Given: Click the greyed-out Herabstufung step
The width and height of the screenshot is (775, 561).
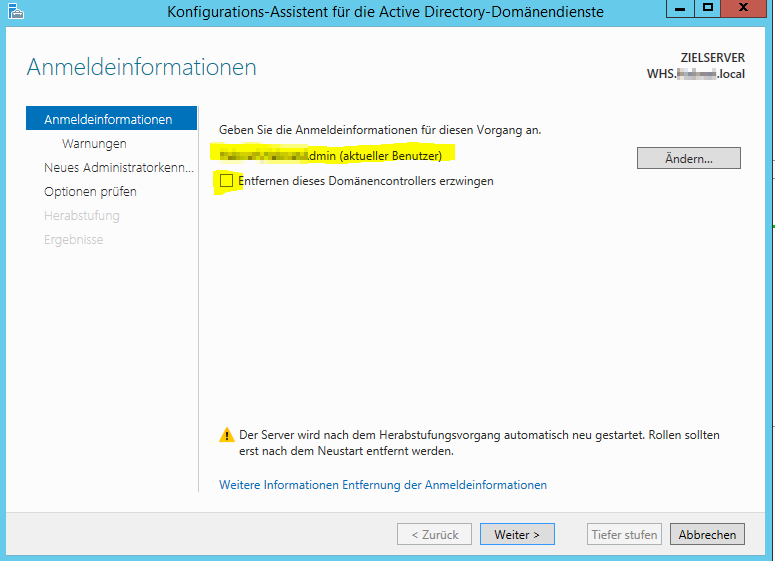Looking at the screenshot, I should (81, 216).
